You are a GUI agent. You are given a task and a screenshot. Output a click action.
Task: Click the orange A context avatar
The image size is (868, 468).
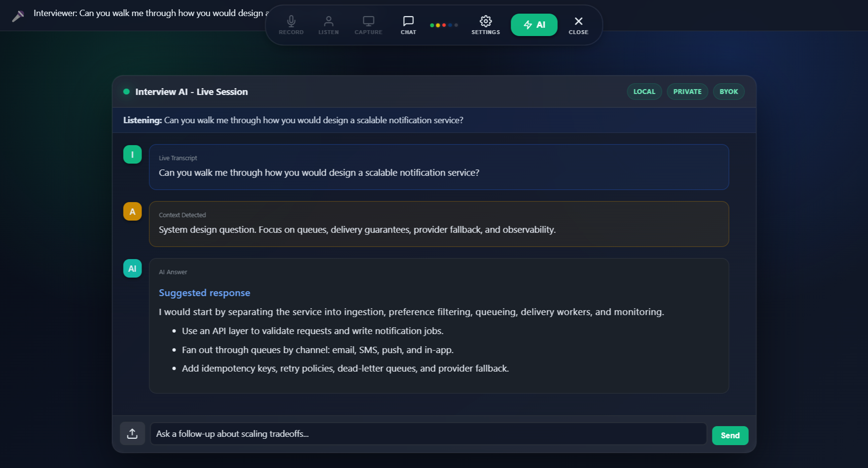[132, 211]
